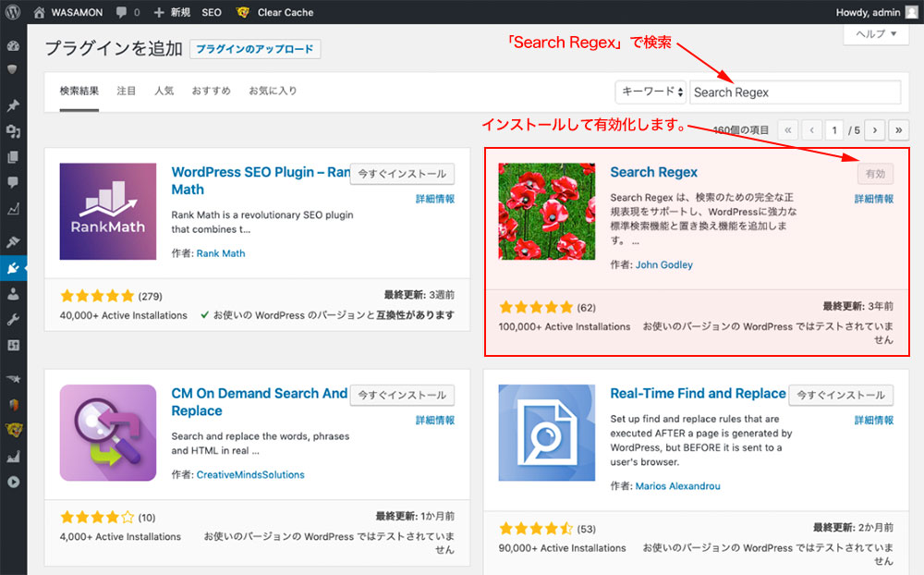This screenshot has width=924, height=575.
Task: Install CM On Demand Search And Replace
Action: pyautogui.click(x=402, y=395)
